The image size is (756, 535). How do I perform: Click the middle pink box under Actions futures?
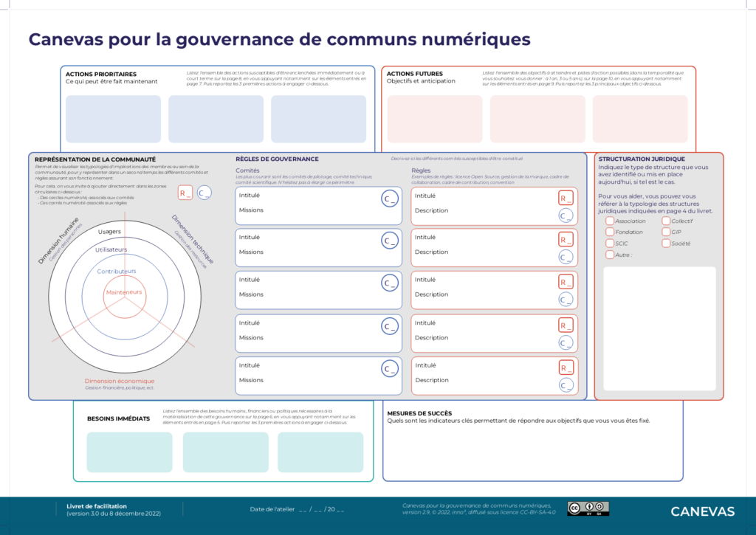pyautogui.click(x=537, y=119)
